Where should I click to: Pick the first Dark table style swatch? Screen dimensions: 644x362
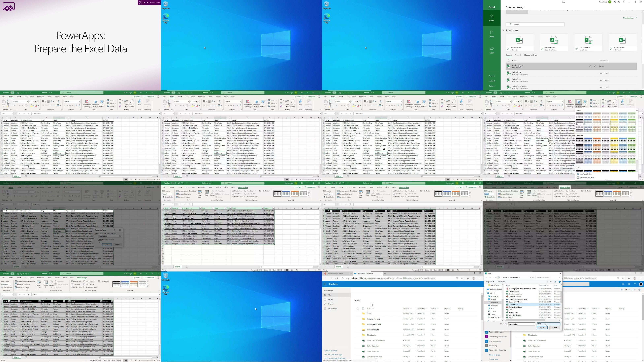pyautogui.click(x=579, y=171)
